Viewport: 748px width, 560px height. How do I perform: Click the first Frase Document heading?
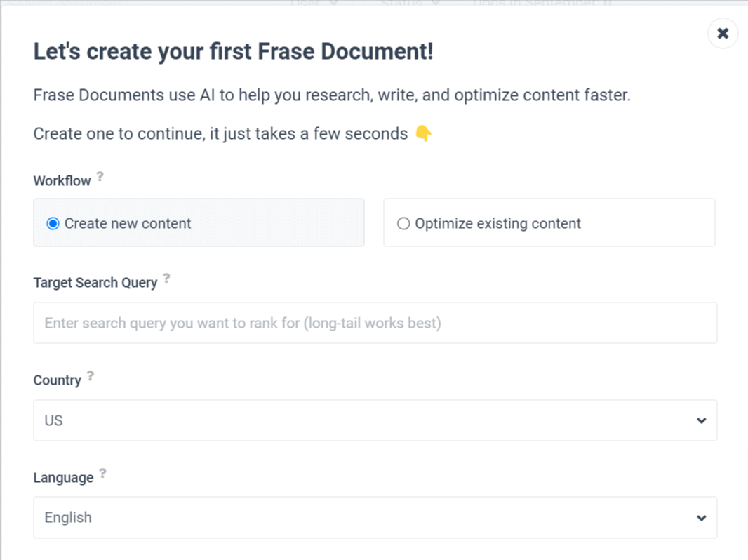point(233,51)
